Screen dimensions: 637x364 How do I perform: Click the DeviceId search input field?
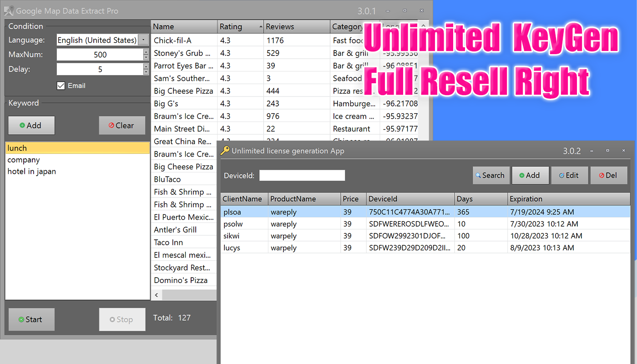(302, 175)
